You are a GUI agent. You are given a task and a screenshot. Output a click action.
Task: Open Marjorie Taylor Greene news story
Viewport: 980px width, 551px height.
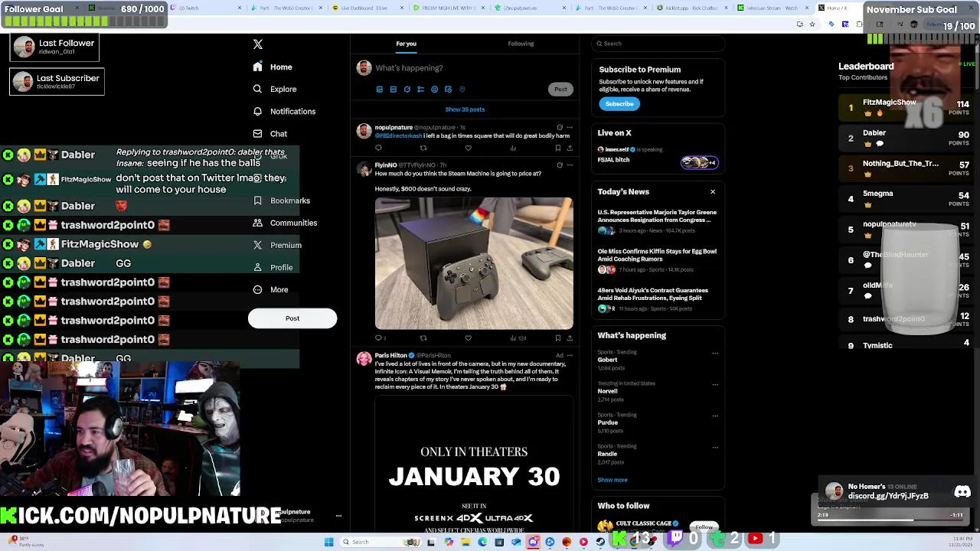click(x=657, y=221)
